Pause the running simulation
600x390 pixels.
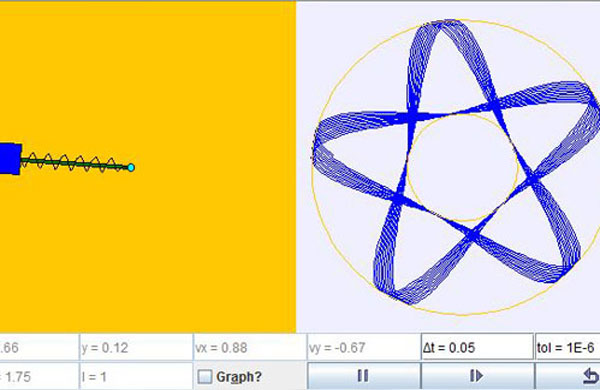364,376
